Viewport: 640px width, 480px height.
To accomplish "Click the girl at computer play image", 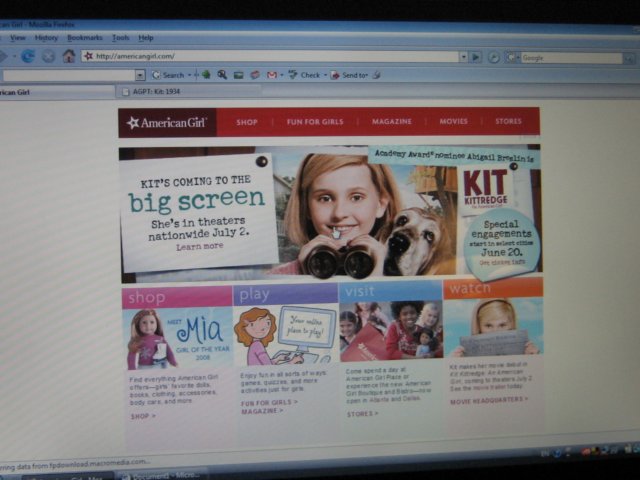I will tap(285, 335).
